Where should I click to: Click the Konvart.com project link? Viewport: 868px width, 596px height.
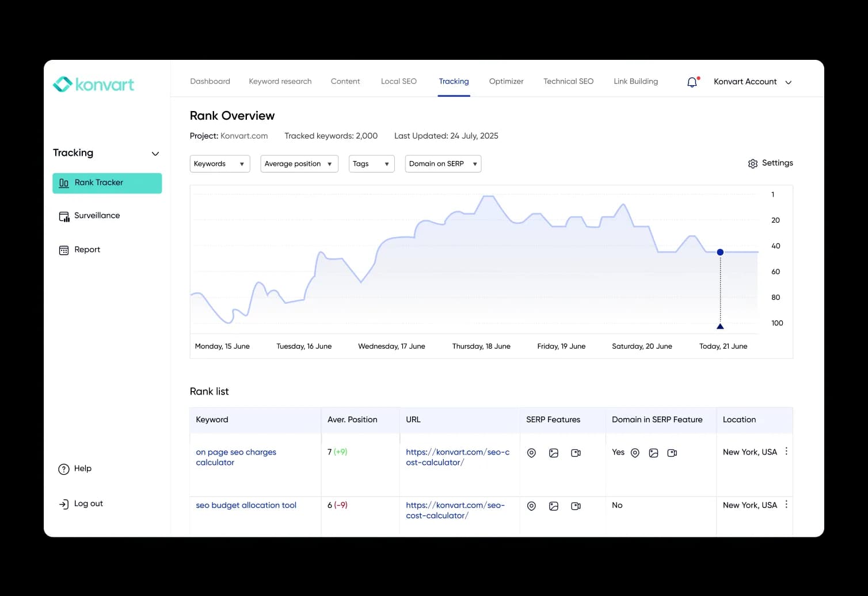click(x=244, y=136)
